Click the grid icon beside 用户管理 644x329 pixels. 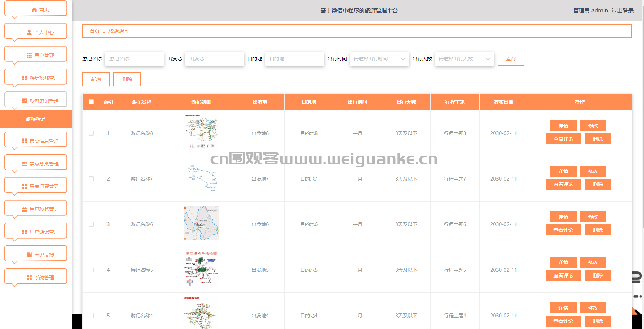click(29, 55)
